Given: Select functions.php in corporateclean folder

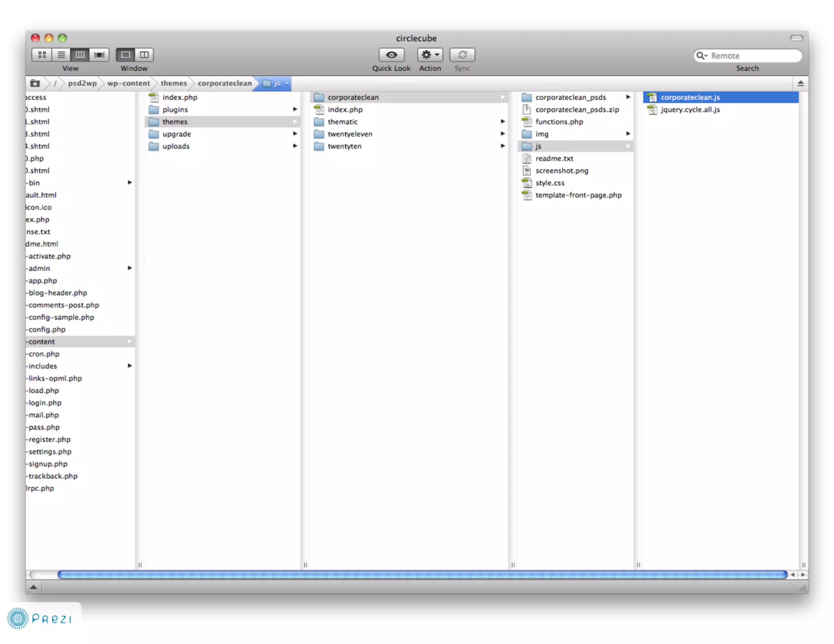Looking at the screenshot, I should 559,122.
